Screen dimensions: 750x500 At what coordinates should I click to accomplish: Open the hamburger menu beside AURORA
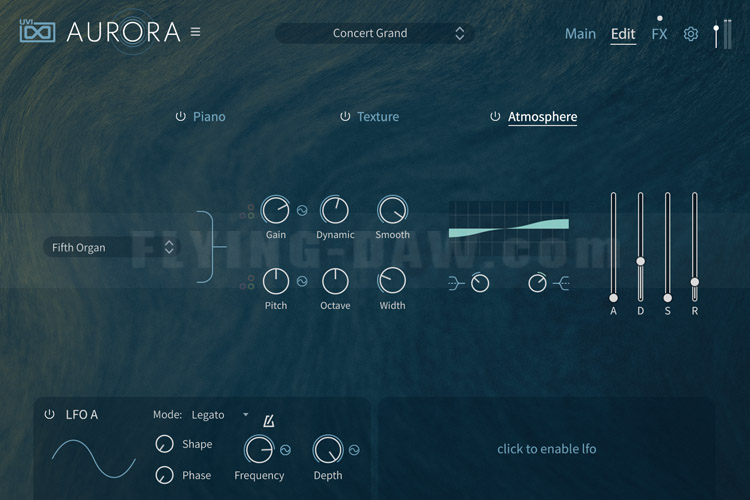[x=195, y=32]
